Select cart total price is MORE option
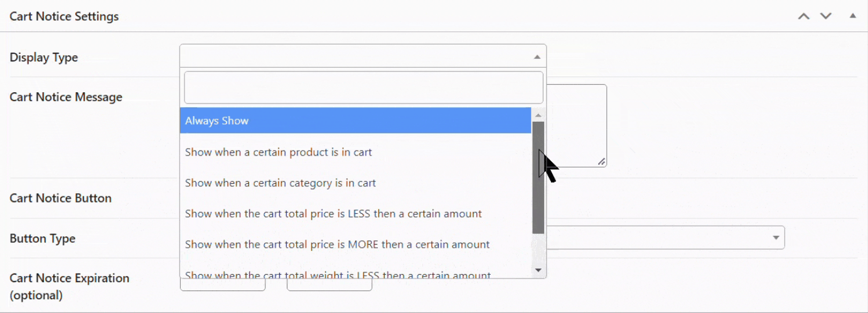The width and height of the screenshot is (868, 313). click(355, 244)
